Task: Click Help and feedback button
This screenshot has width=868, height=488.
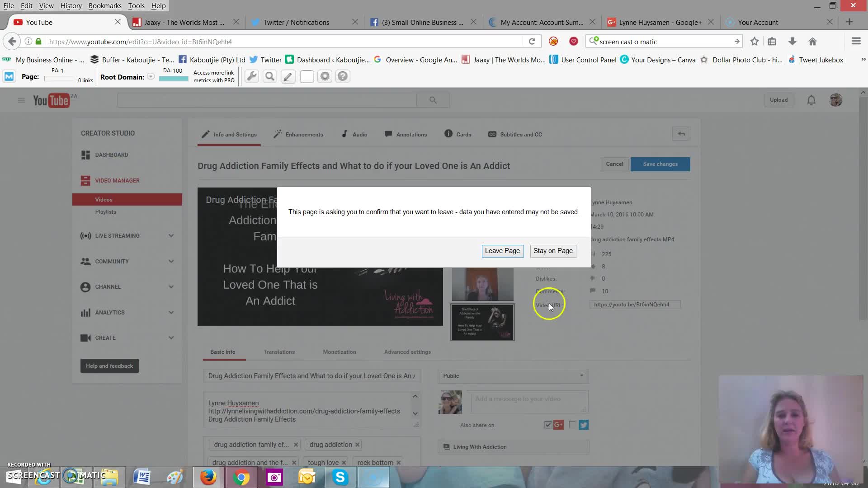Action: (109, 366)
